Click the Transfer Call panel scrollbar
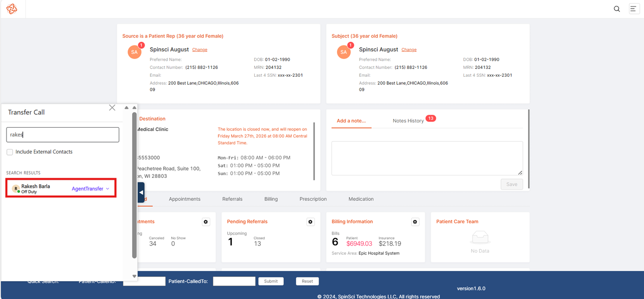Viewport: 644px width, 299px height. click(135, 184)
